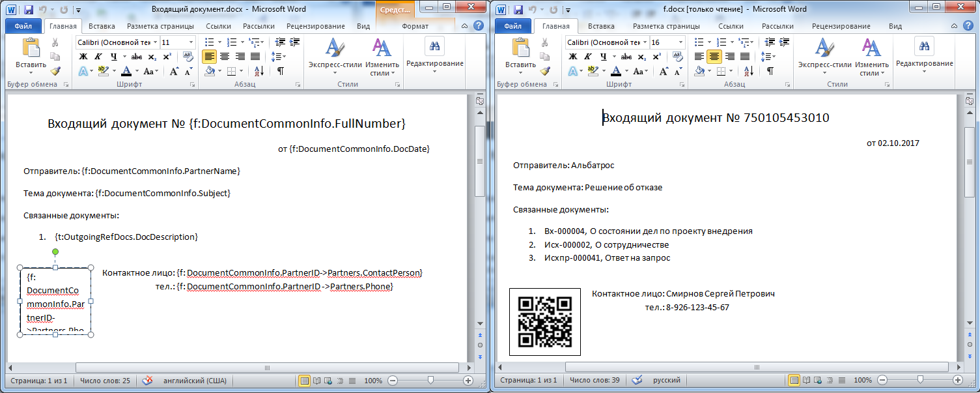Switch to the Вставка tab in left window

pyautogui.click(x=102, y=26)
